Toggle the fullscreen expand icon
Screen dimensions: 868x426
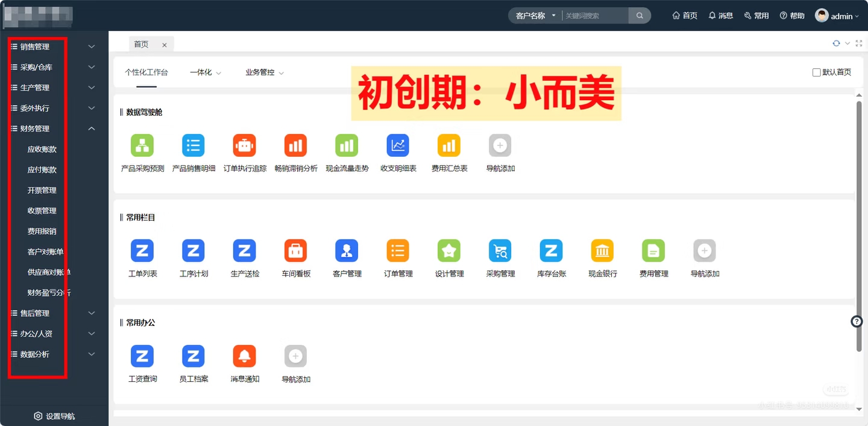tap(859, 43)
